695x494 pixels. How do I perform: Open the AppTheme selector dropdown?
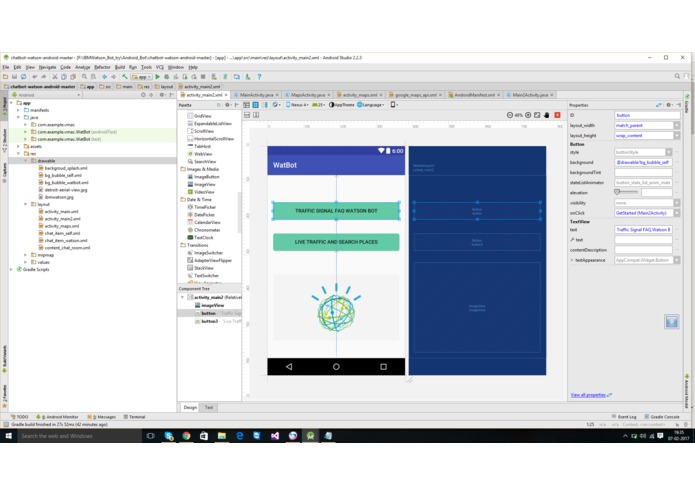(341, 105)
